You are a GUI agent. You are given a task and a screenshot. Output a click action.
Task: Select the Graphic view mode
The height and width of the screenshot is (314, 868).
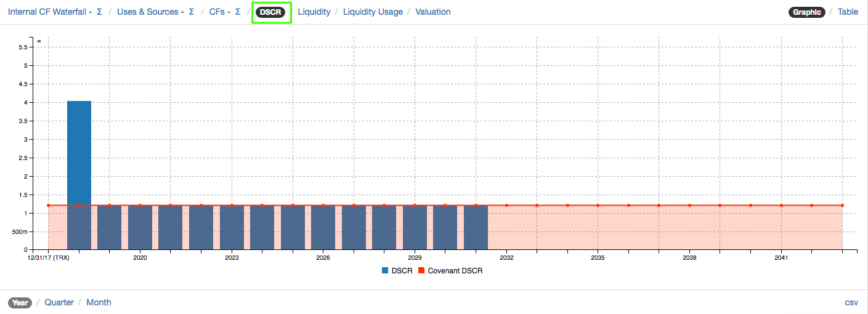point(806,12)
